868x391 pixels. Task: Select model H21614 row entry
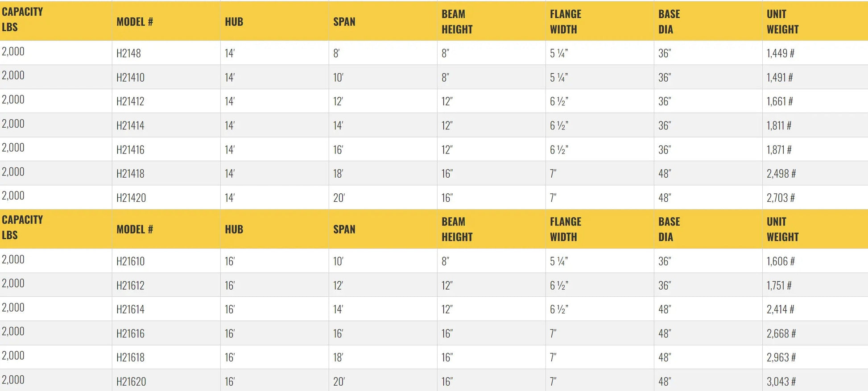click(x=130, y=309)
